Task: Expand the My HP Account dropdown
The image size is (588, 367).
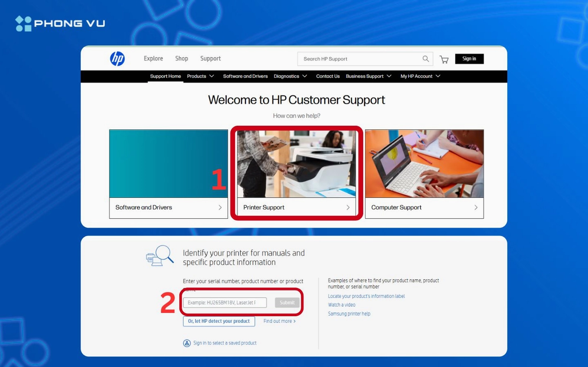Action: (420, 76)
